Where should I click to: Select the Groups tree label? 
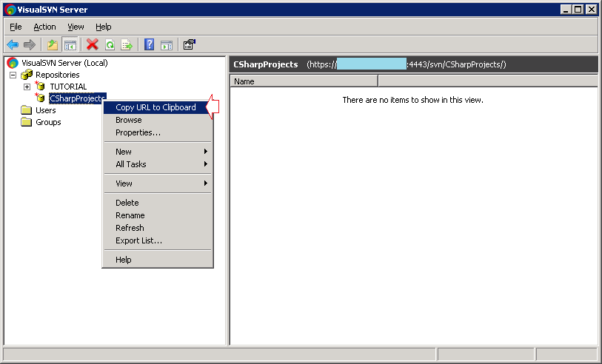pos(48,122)
